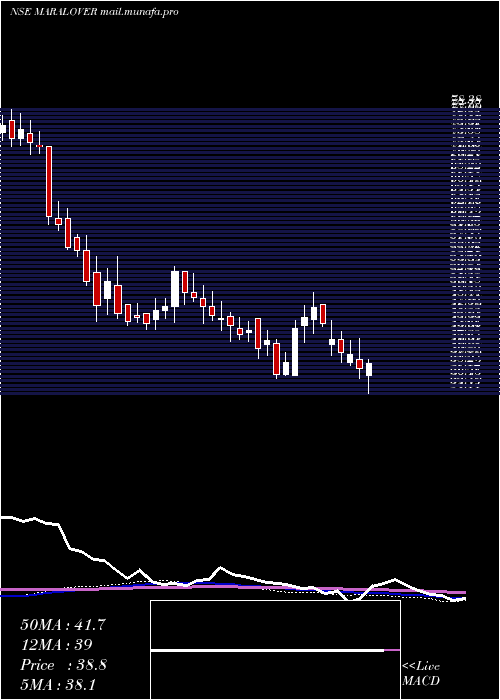
Task: Click the NSE MARALOVER mail.munafa.pro chart title
Action: pos(94,12)
